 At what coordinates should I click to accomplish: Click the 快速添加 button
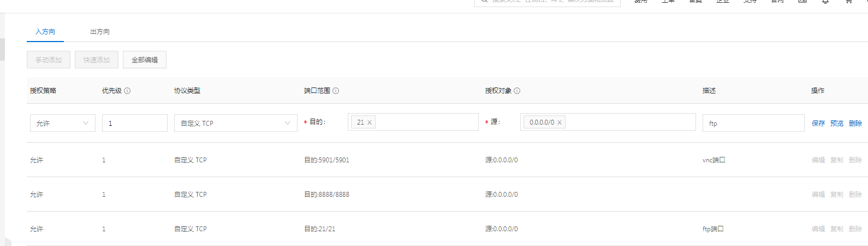97,60
